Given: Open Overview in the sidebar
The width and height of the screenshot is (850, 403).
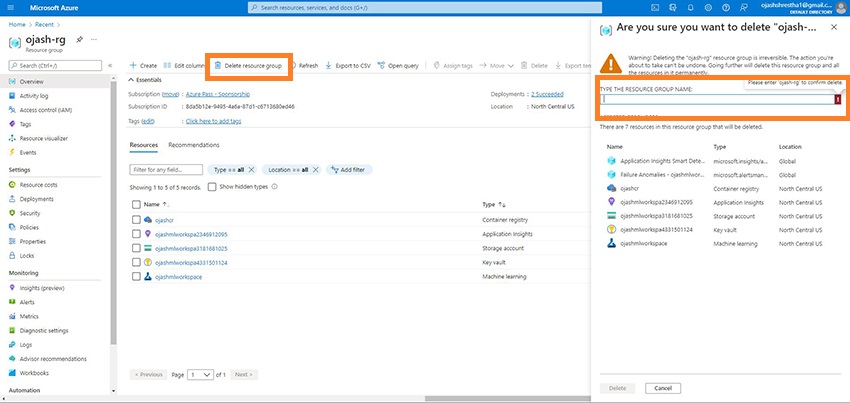Looking at the screenshot, I should [31, 82].
